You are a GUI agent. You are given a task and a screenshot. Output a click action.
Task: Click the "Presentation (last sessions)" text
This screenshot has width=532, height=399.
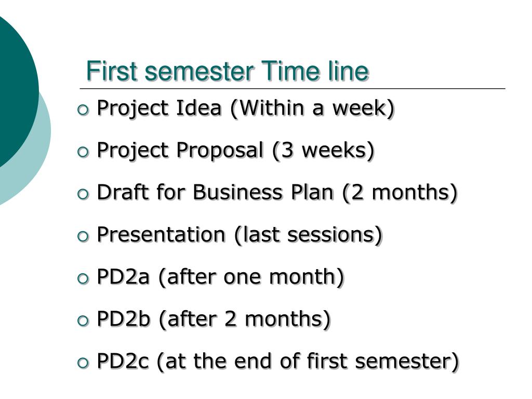pos(240,235)
